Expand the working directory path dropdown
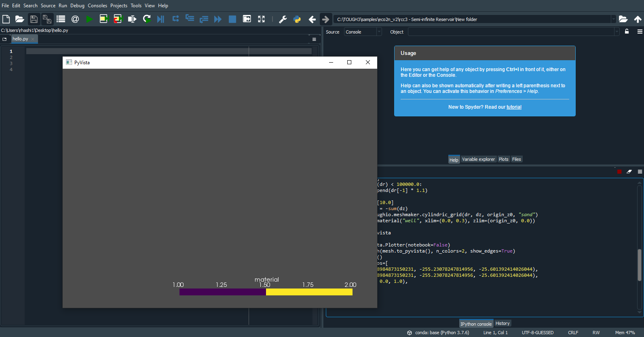 click(613, 19)
